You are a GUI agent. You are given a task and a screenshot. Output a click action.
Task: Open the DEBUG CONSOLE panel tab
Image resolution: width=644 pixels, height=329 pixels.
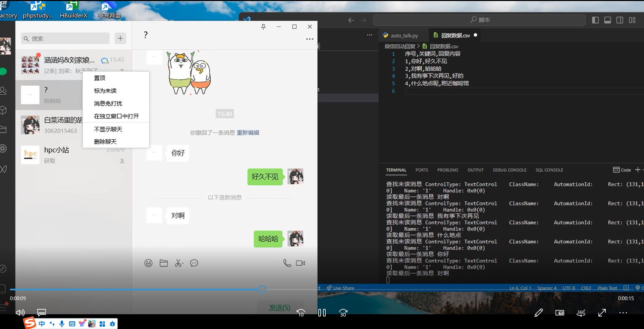pos(509,170)
